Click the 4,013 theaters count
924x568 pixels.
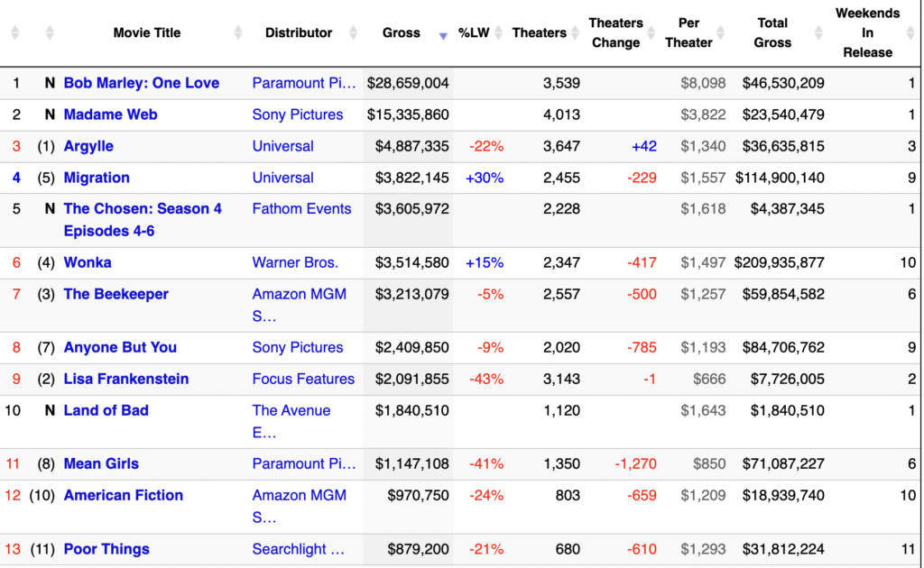[561, 115]
